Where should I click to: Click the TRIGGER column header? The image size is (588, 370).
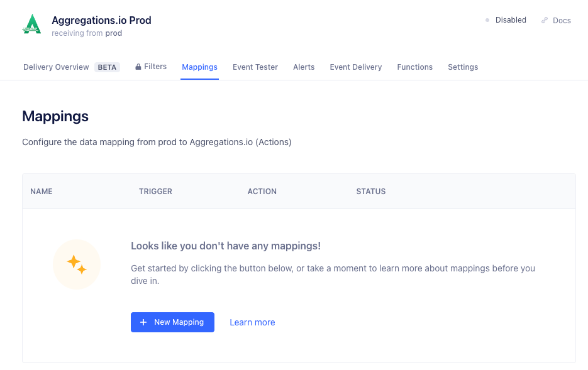[x=155, y=192]
